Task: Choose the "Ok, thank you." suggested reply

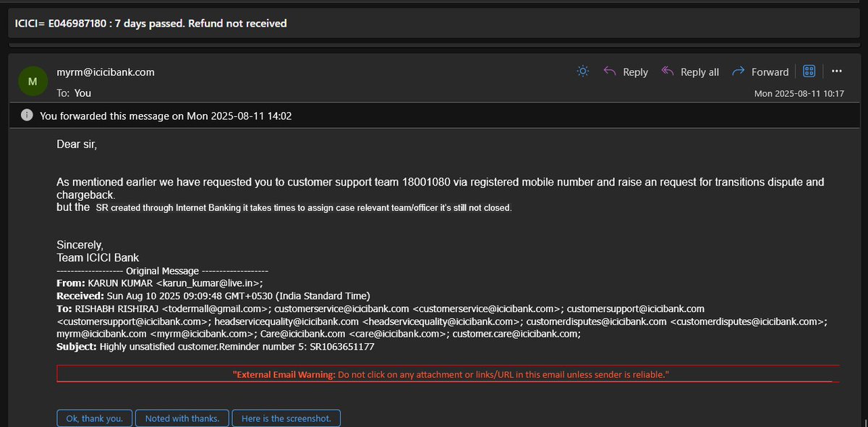Action: coord(95,418)
